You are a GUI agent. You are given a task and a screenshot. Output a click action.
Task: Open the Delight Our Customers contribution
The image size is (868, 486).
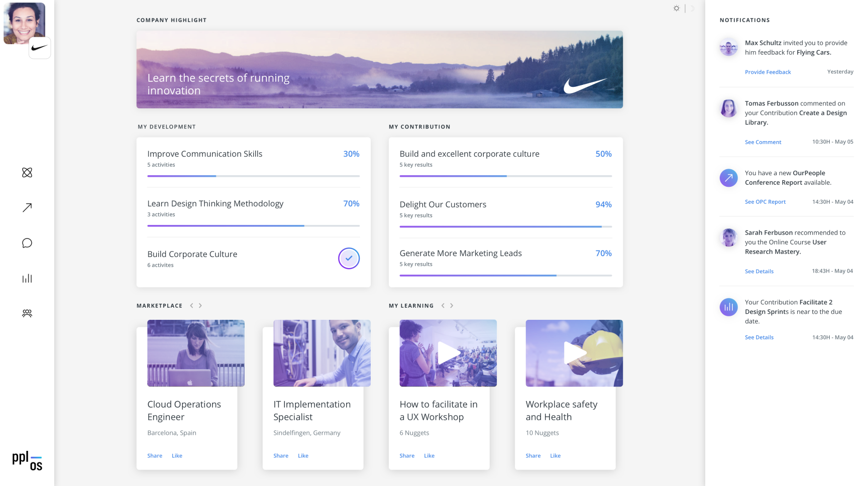(x=443, y=205)
